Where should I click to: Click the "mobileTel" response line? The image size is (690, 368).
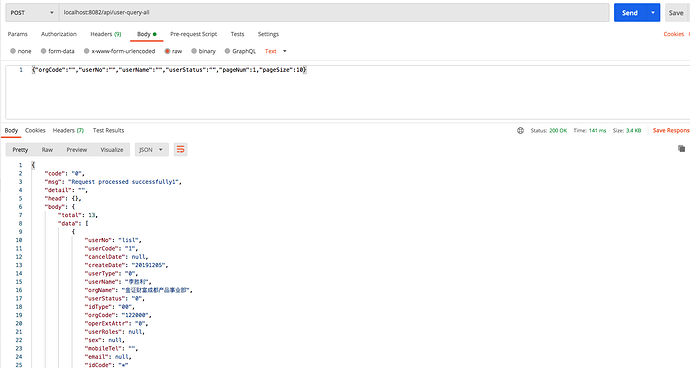coord(111,349)
